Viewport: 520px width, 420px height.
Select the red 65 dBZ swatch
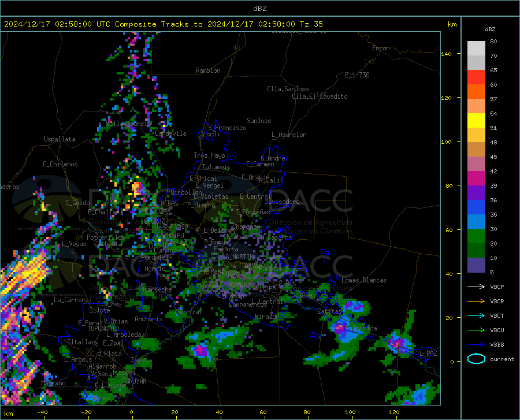coord(476,77)
